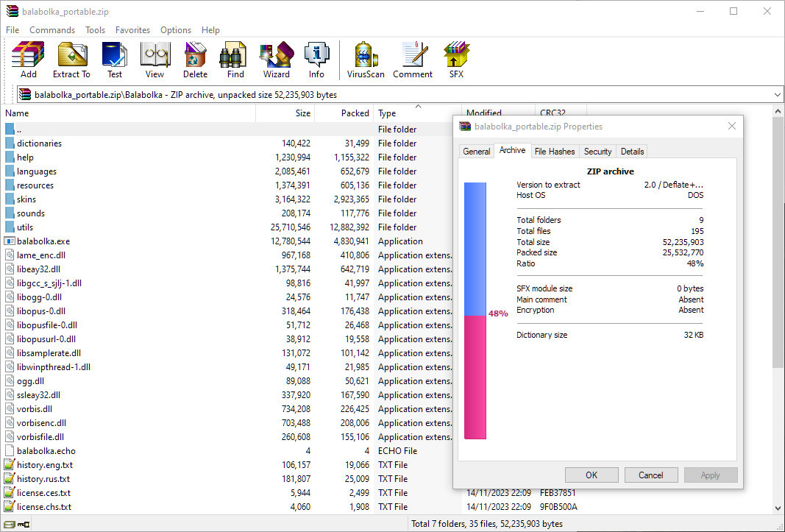This screenshot has width=785, height=532.
Task: Sort files by the Packed column
Action: pos(344,113)
